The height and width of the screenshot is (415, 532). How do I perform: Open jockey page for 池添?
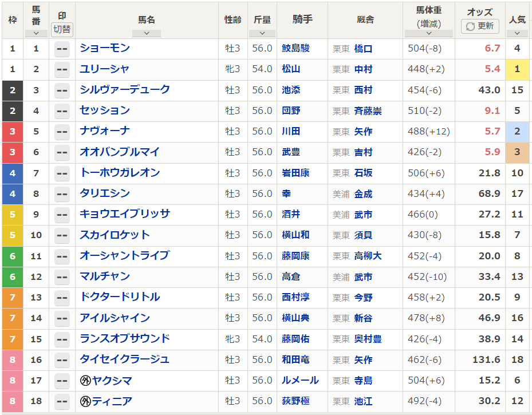pos(291,90)
